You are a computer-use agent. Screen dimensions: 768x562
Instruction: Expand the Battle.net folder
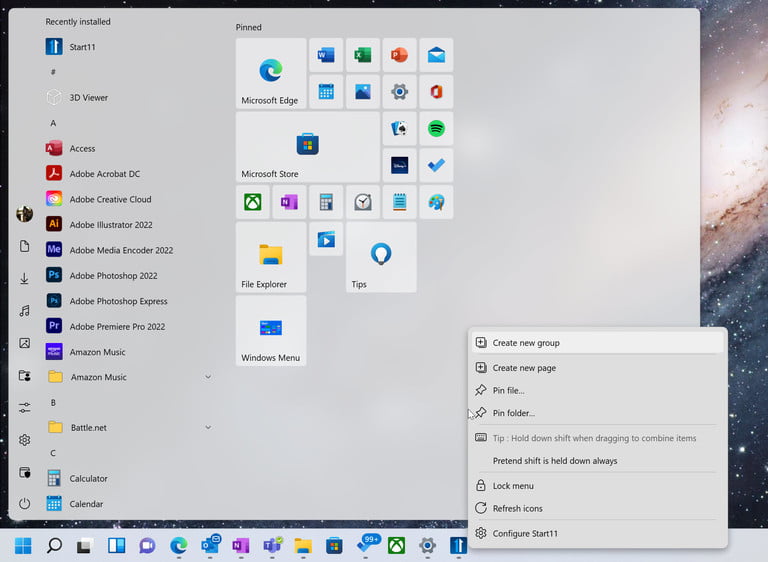[208, 427]
